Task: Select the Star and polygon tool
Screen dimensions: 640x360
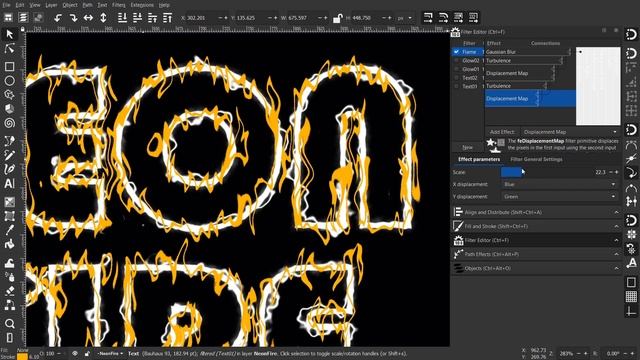Action: coord(9,95)
